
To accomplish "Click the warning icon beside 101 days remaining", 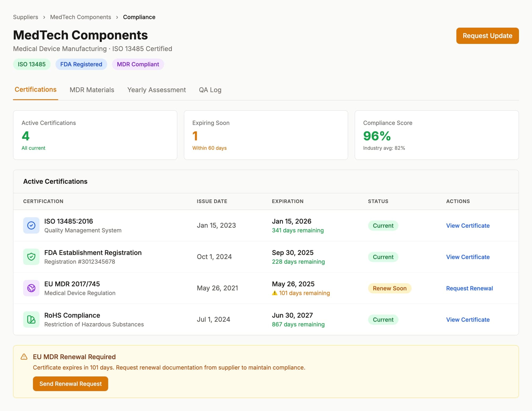I will (275, 293).
